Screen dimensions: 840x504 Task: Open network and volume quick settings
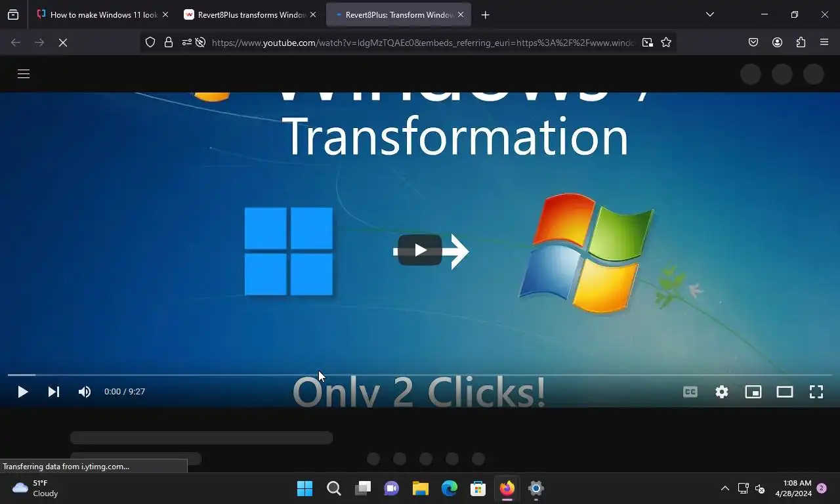point(751,488)
